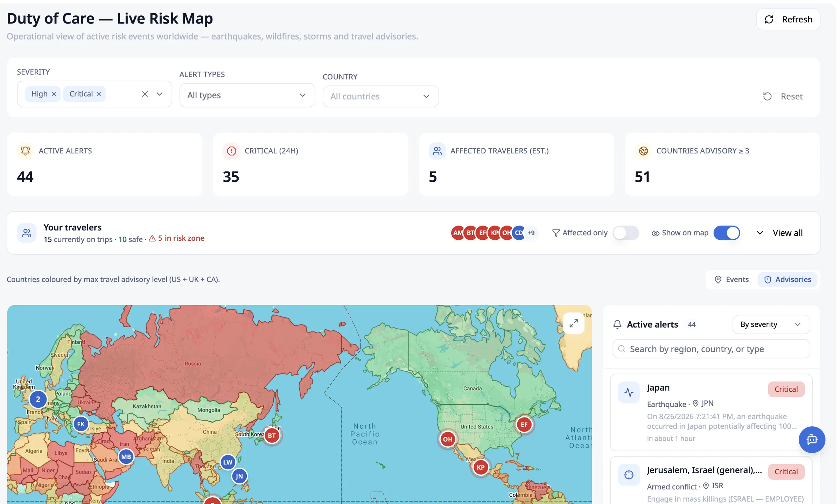Image resolution: width=840 pixels, height=504 pixels.
Task: Open the Japan earthquake alert card
Action: [711, 412]
